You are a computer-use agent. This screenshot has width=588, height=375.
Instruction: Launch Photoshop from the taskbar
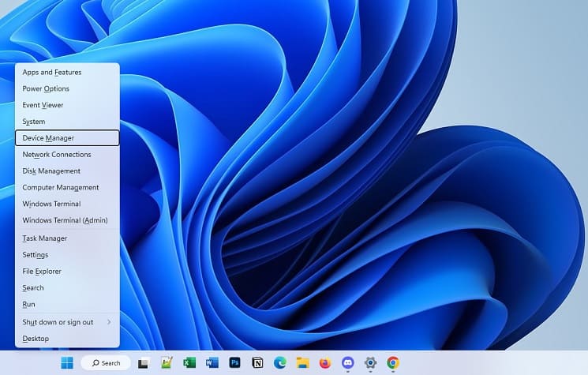pos(234,362)
